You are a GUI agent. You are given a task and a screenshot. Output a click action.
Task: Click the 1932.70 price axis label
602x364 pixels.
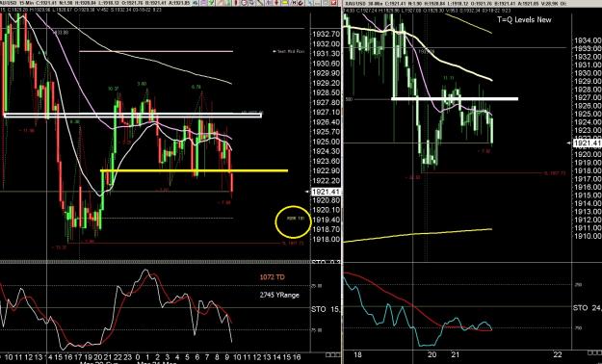tap(327, 34)
